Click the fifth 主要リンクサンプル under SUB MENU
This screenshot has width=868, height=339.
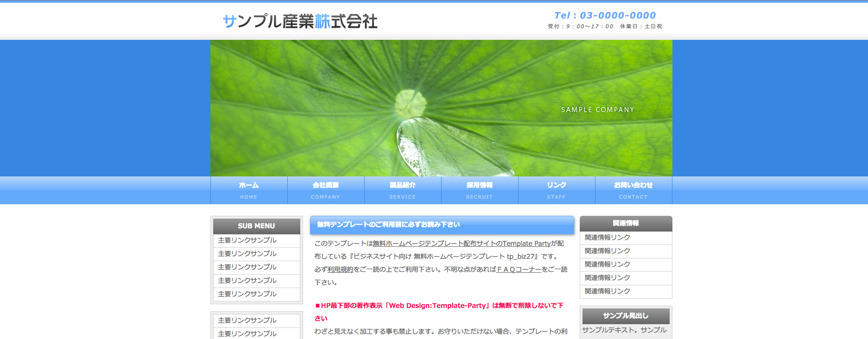coord(247,294)
